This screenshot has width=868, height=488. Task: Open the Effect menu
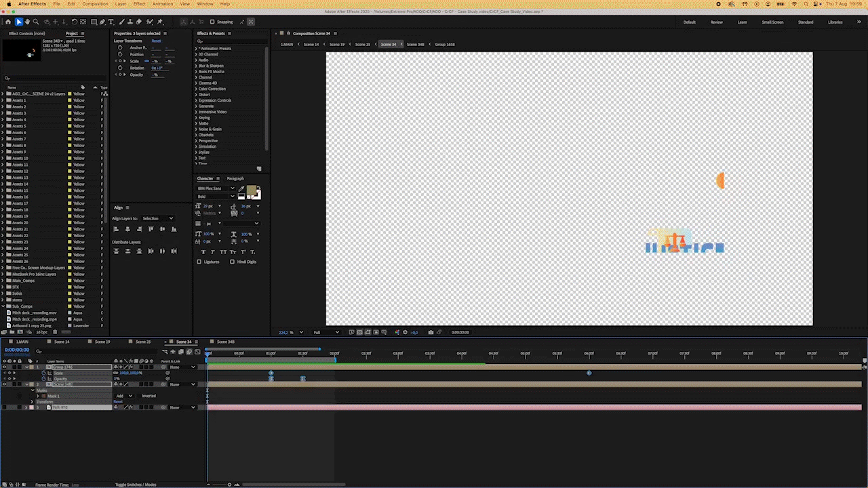tap(140, 4)
